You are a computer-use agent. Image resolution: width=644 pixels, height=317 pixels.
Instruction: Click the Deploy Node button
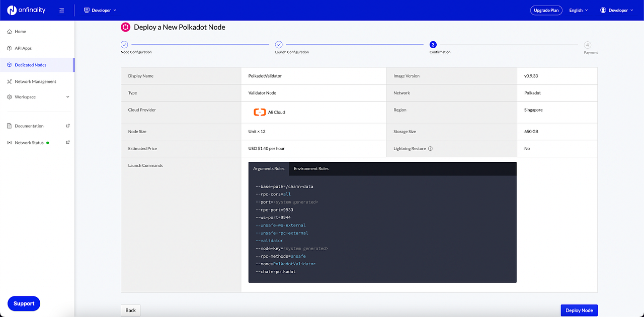pyautogui.click(x=579, y=310)
